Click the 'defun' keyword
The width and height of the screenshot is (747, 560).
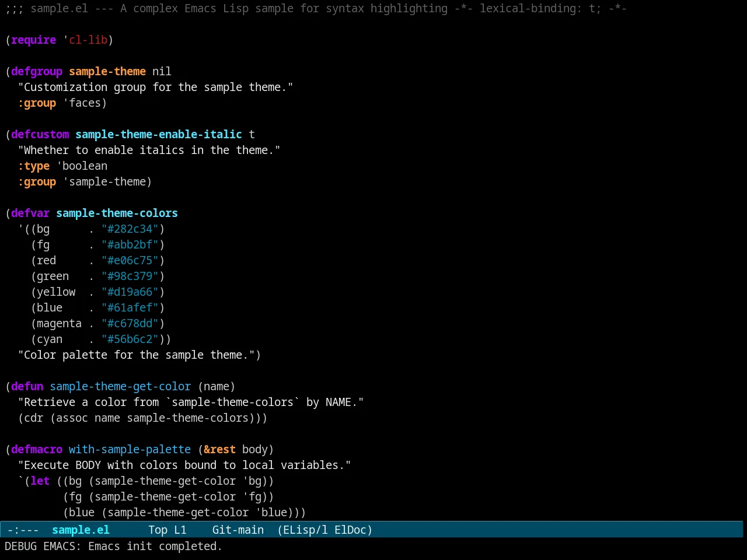click(27, 386)
